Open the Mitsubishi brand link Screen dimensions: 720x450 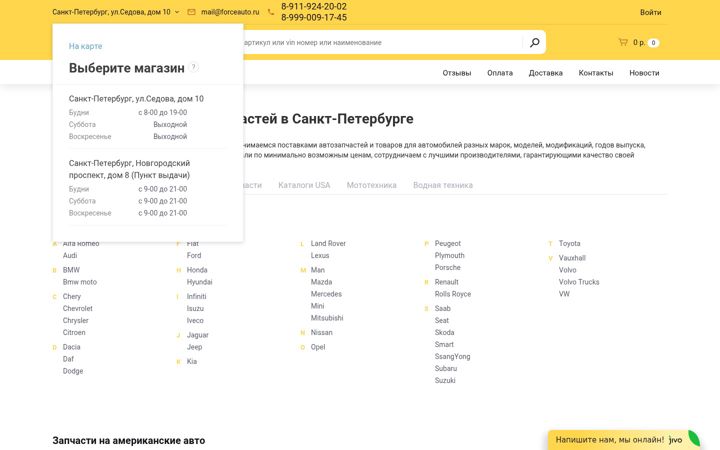click(x=327, y=318)
